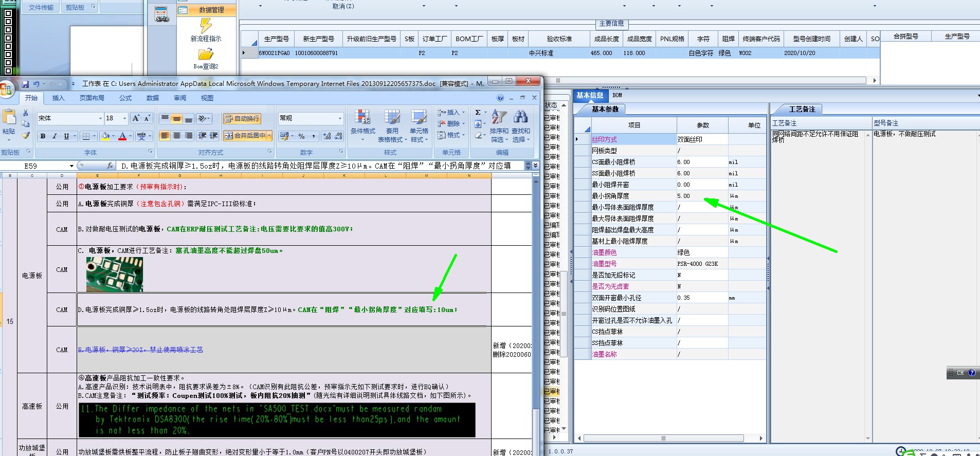Decrease font size with the small A icon
Screen dimensions: 980x456
click(x=147, y=118)
